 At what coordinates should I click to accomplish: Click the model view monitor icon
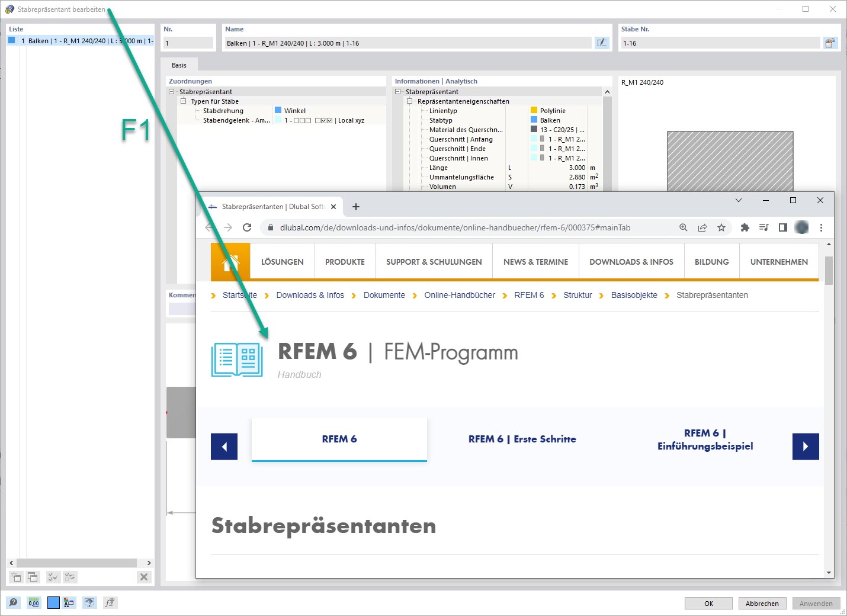coord(89,603)
